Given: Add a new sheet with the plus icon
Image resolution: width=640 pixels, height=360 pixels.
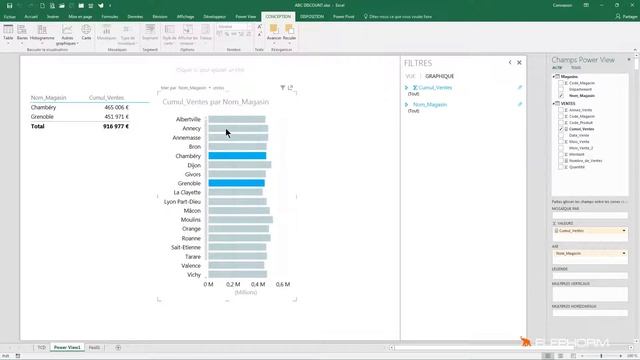Looking at the screenshot, I should pyautogui.click(x=118, y=348).
